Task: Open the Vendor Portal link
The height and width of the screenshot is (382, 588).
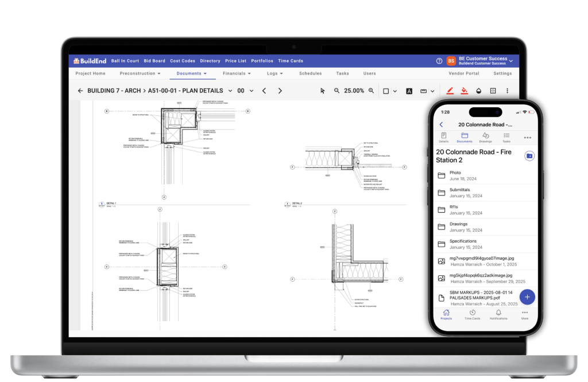Action: click(463, 73)
